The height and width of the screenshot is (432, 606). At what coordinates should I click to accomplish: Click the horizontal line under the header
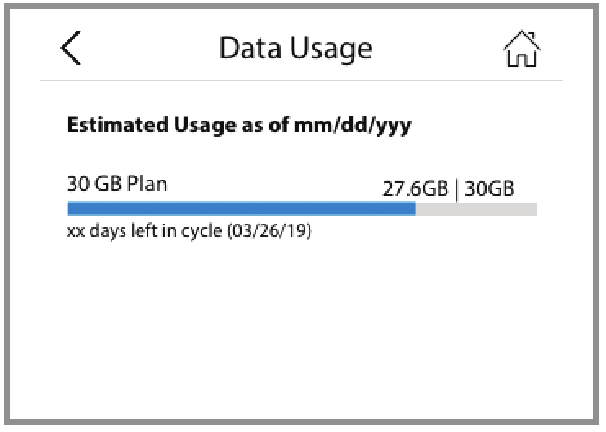(x=302, y=80)
